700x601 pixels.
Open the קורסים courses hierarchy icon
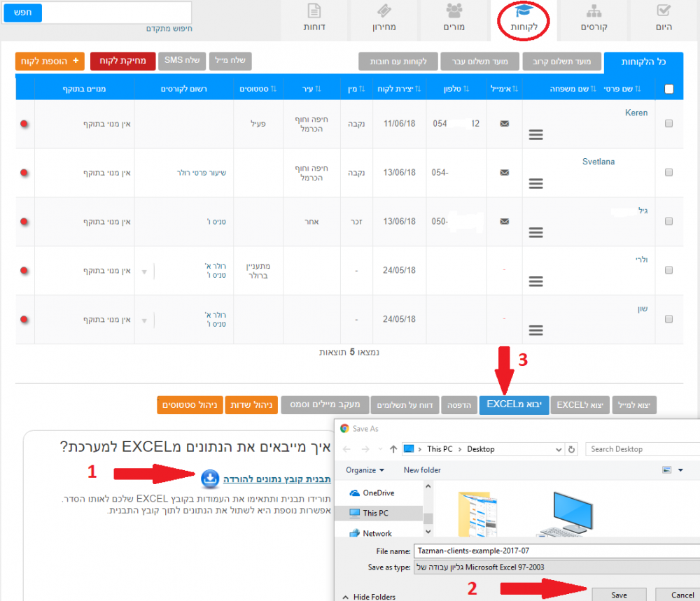(x=594, y=12)
